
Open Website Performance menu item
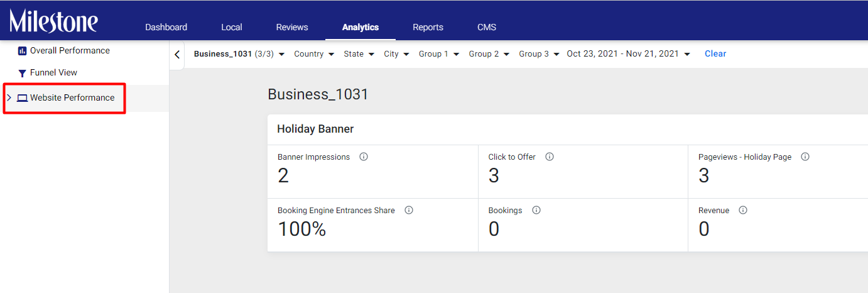[72, 97]
